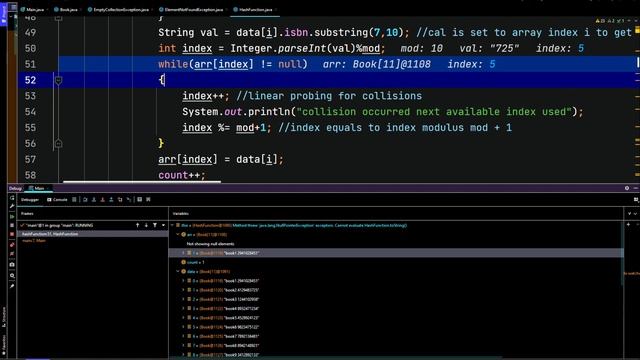Click the red Force Step Into icon
The height and width of the screenshot is (360, 640).
pos(102,200)
